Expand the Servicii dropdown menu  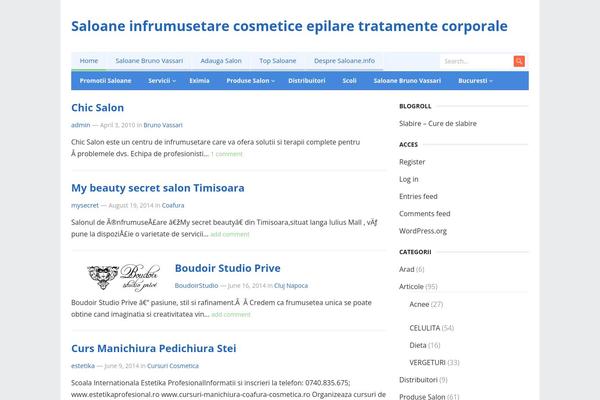click(x=162, y=81)
